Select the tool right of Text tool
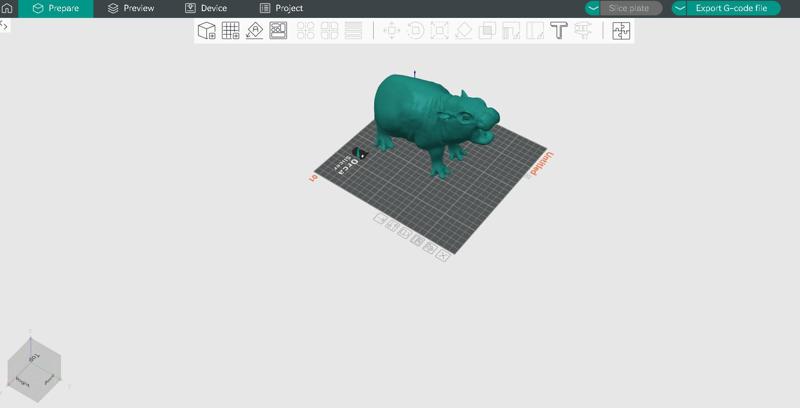This screenshot has width=800, height=408. 582,31
